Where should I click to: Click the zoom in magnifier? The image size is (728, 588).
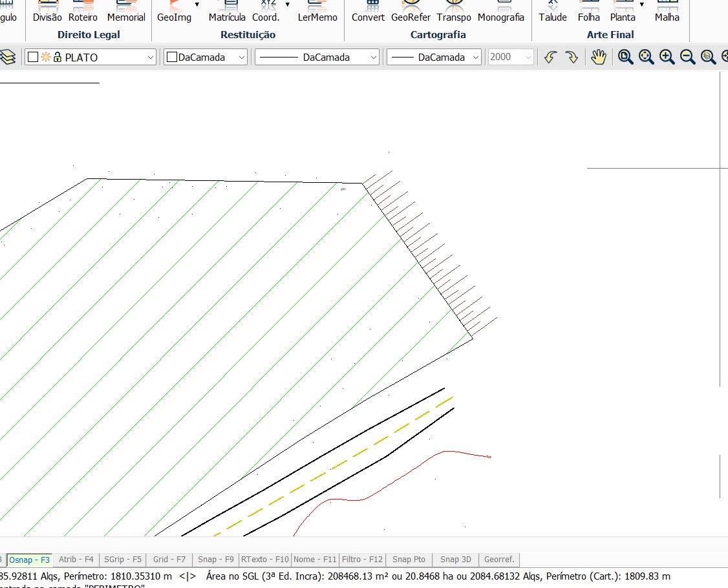[x=667, y=58]
